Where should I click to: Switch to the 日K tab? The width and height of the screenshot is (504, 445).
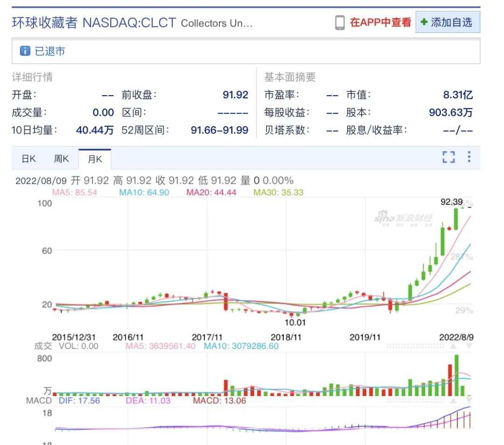click(28, 159)
